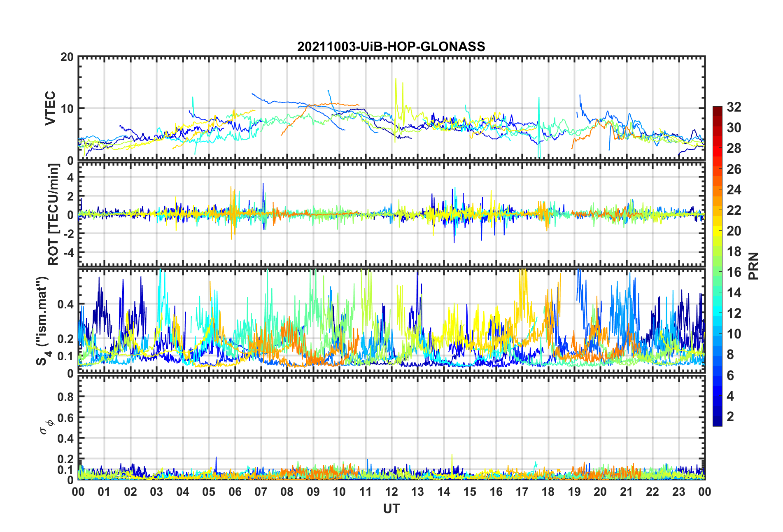783x532 pixels.
Task: Select PRN colorbar tick label 20
Action: (x=734, y=231)
